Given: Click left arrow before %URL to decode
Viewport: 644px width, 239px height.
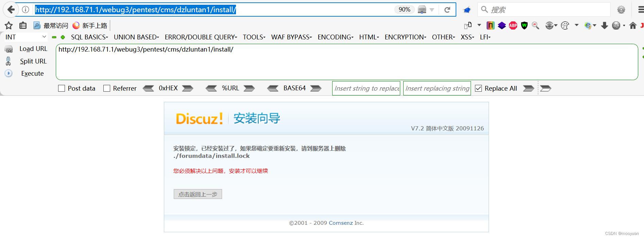Looking at the screenshot, I should click(211, 88).
